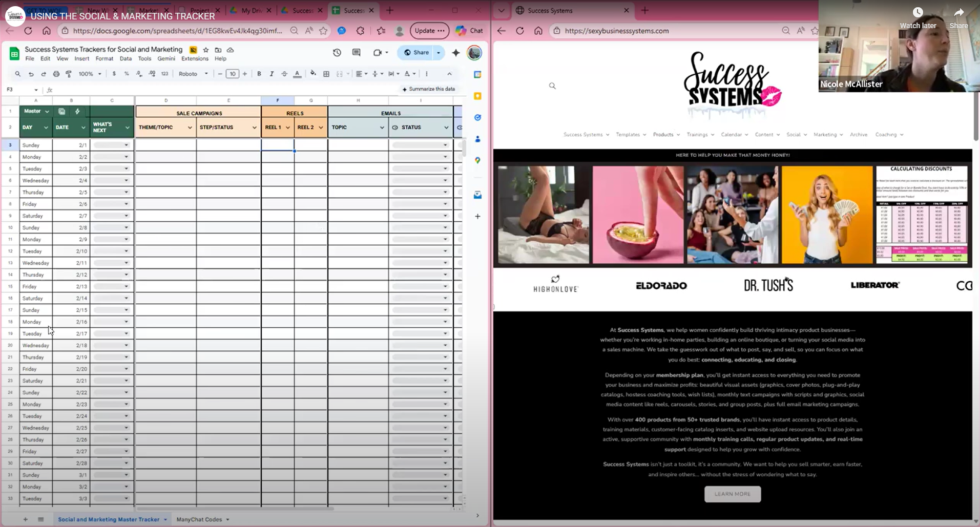Image resolution: width=980 pixels, height=527 pixels.
Task: Open the font size 10 field
Action: pos(233,74)
